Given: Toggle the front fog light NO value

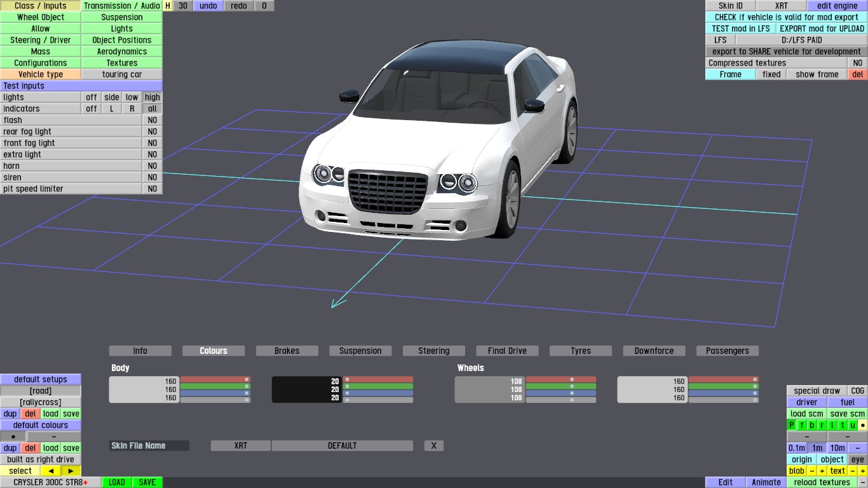Looking at the screenshot, I should tap(153, 143).
